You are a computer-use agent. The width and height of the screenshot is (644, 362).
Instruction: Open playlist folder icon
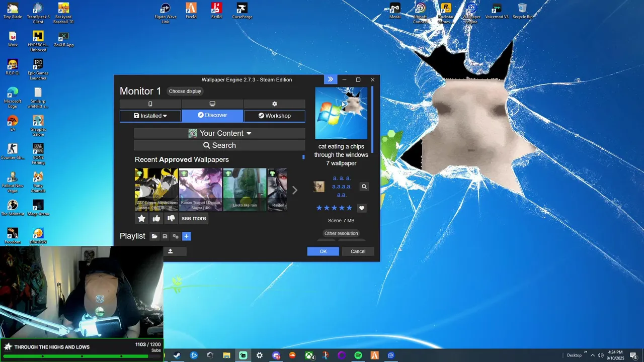tap(154, 236)
